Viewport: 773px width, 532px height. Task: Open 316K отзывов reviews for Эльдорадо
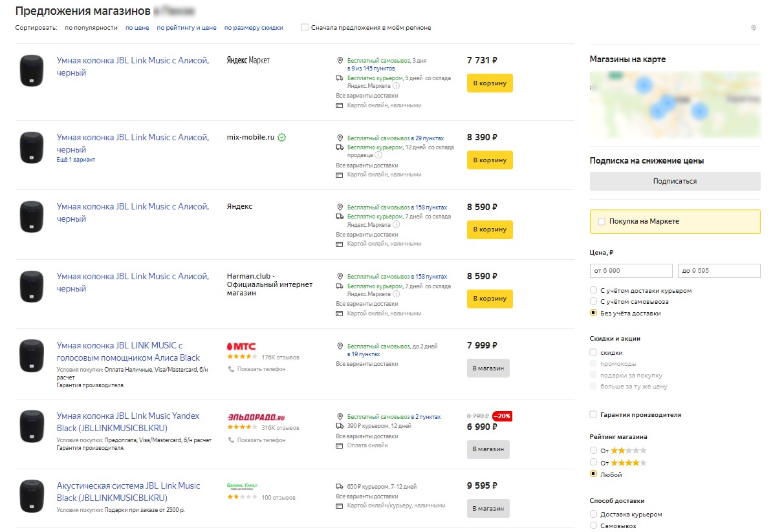pos(280,427)
